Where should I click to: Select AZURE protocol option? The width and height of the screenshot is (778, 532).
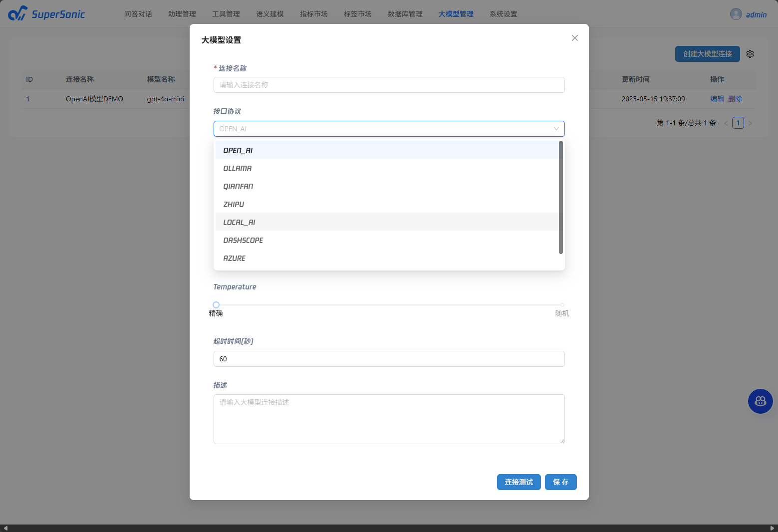pyautogui.click(x=387, y=258)
